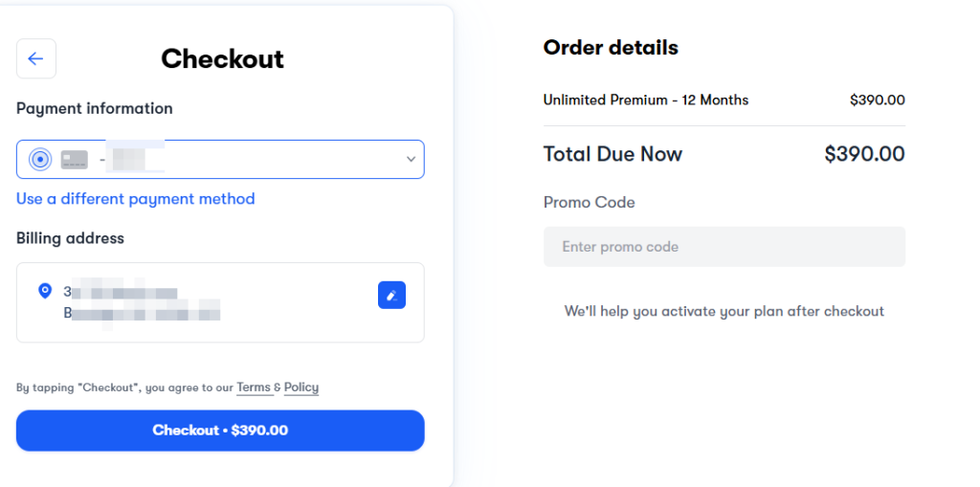
Task: Click the gray credit card icon
Action: 75,160
